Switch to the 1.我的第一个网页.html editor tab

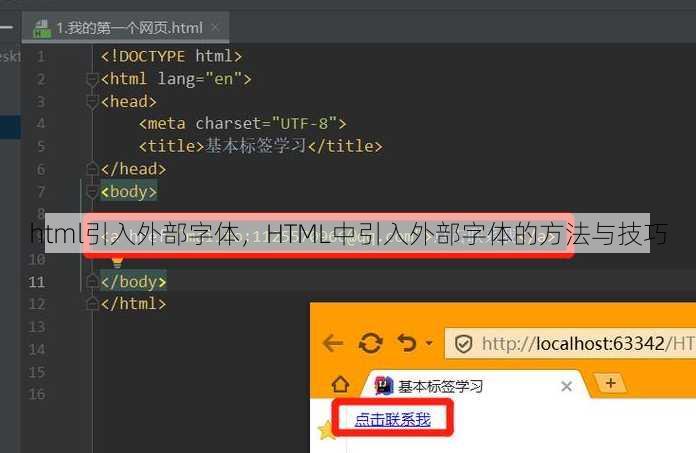(126, 28)
